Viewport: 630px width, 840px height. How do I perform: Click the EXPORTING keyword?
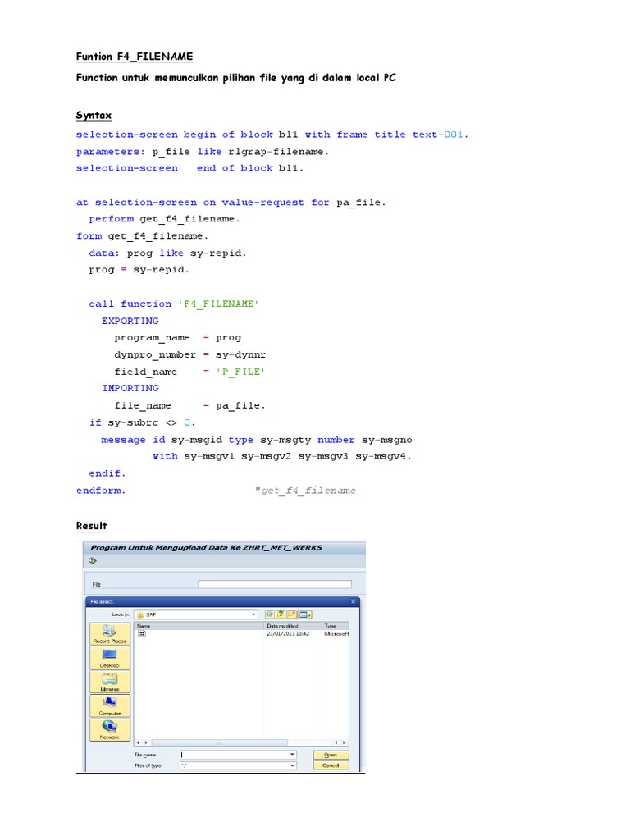(130, 321)
